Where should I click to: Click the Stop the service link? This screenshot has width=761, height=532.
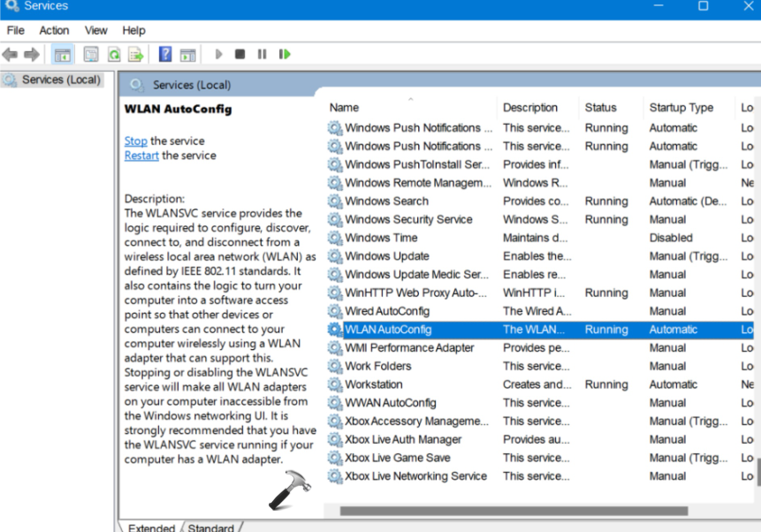[135, 141]
